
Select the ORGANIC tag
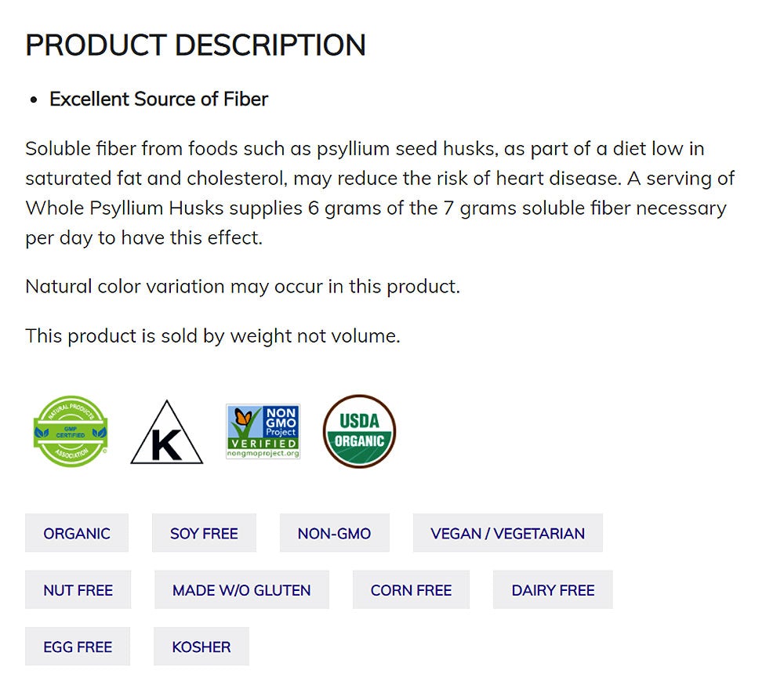pos(77,533)
